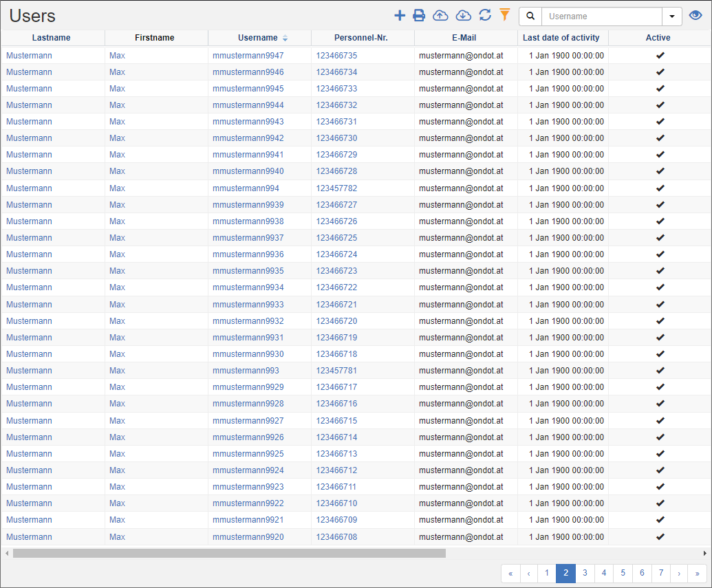Refresh the users table

(x=484, y=15)
